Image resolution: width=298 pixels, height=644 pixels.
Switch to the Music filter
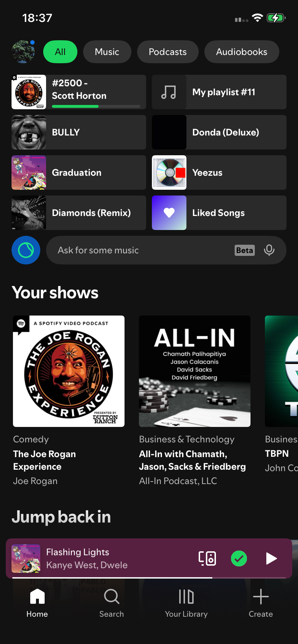107,52
